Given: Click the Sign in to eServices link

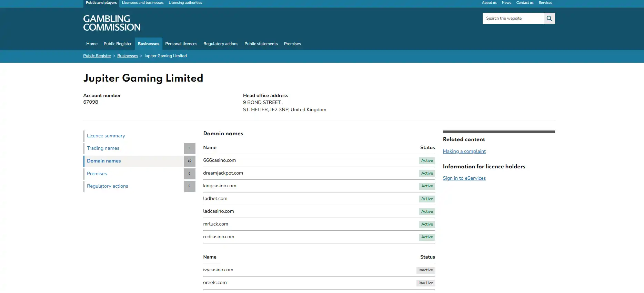Looking at the screenshot, I should click(x=464, y=178).
